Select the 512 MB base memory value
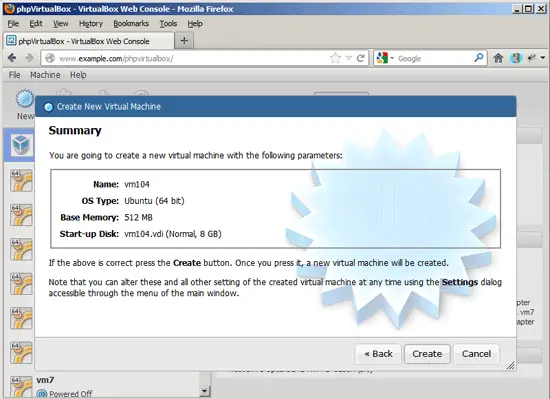Viewport: 550px width, 399px height. tap(139, 217)
